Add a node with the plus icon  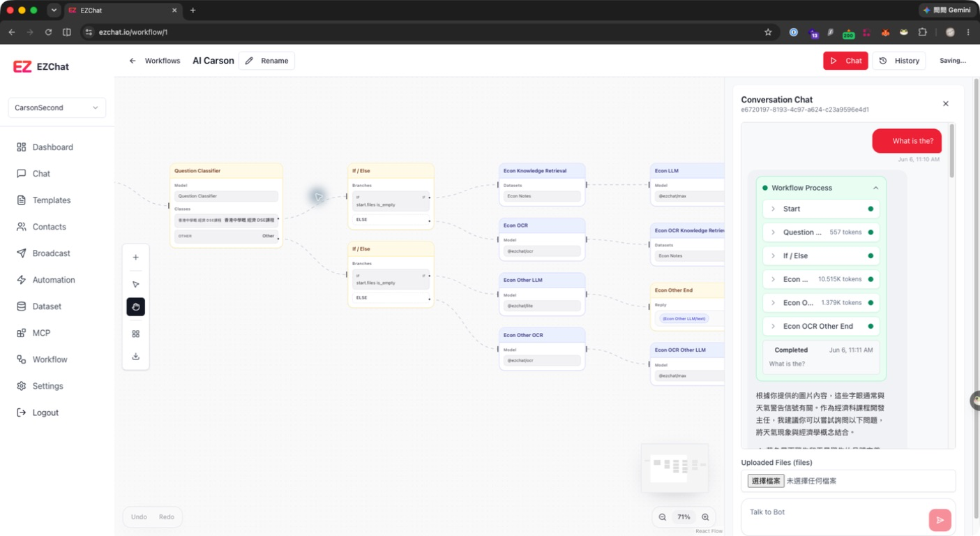(x=135, y=258)
